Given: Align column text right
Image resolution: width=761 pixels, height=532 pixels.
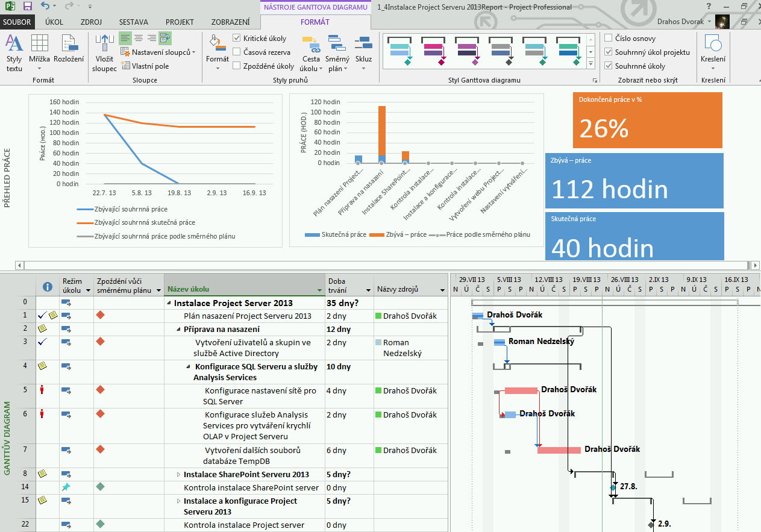Looking at the screenshot, I should coord(152,38).
